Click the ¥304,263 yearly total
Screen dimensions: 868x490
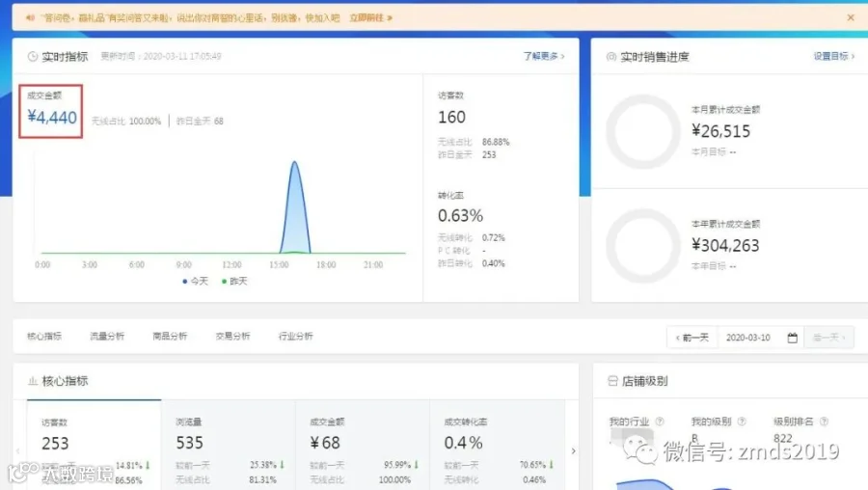click(x=725, y=245)
